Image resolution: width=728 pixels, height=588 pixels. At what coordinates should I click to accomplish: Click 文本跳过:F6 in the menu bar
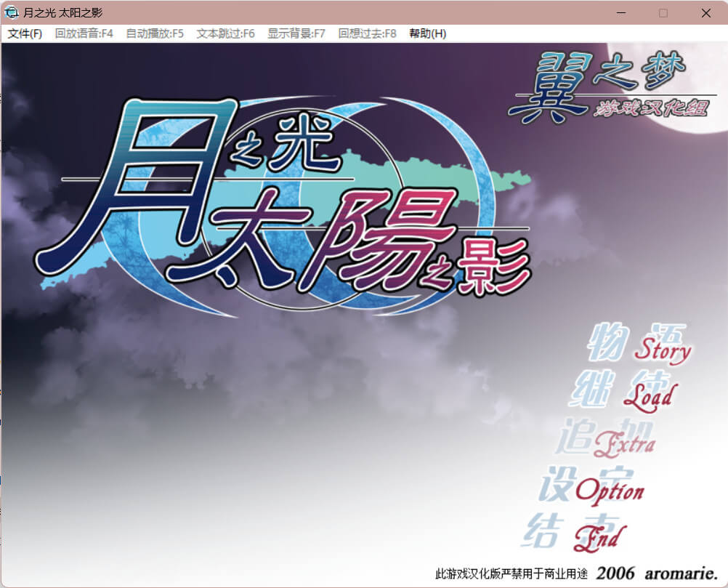(225, 33)
